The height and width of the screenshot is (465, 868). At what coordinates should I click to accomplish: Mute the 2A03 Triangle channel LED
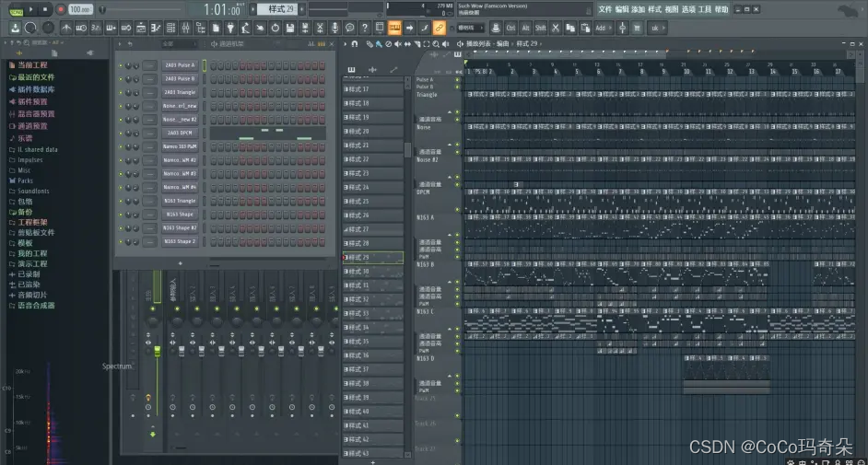point(121,92)
